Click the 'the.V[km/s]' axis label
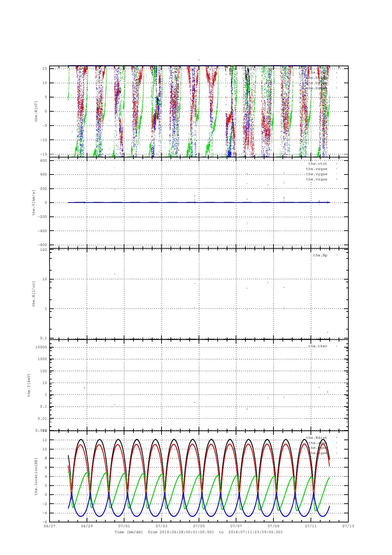This screenshot has height=555, width=392. tap(34, 203)
